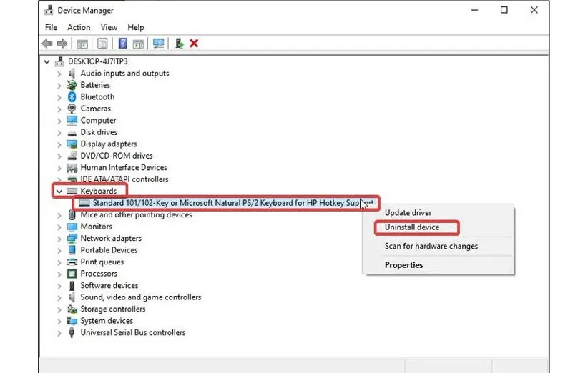Select Uninstall device from context menu
Image resolution: width=588 pixels, height=373 pixels.
[x=412, y=227]
